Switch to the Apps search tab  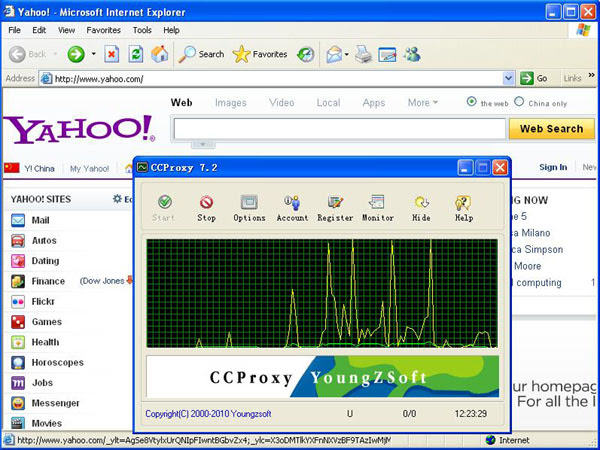tap(374, 103)
